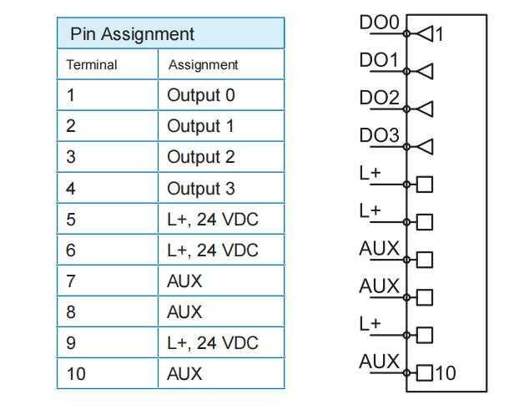This screenshot has height=420, width=524.
Task: Select the Pin Assignment table header
Action: coord(171,33)
